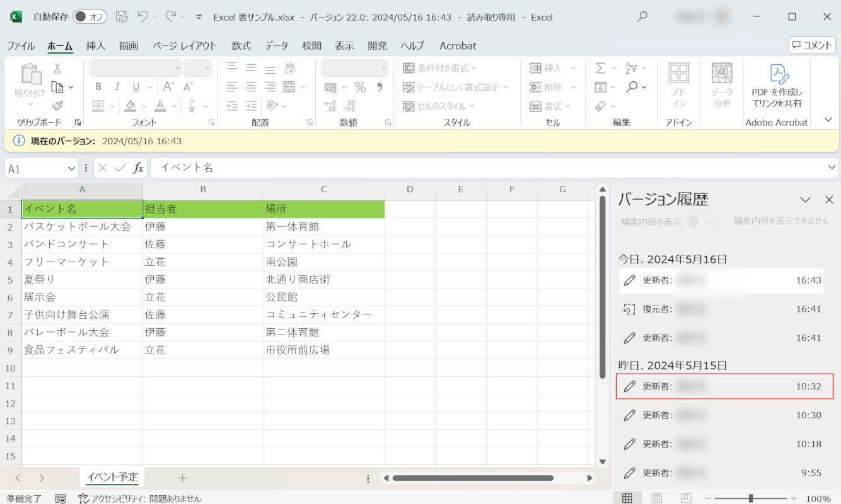Select the イベント予定 sheet tab
The height and width of the screenshot is (504, 841).
point(112,478)
